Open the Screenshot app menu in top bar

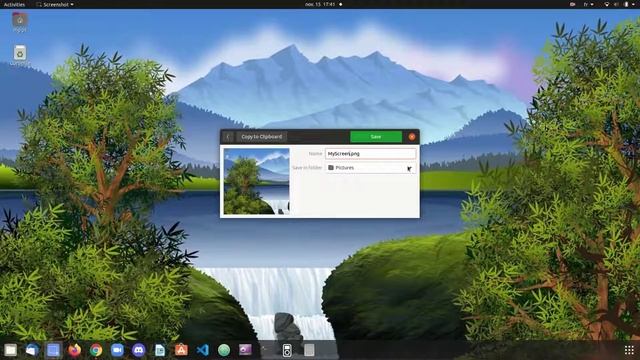pos(55,4)
